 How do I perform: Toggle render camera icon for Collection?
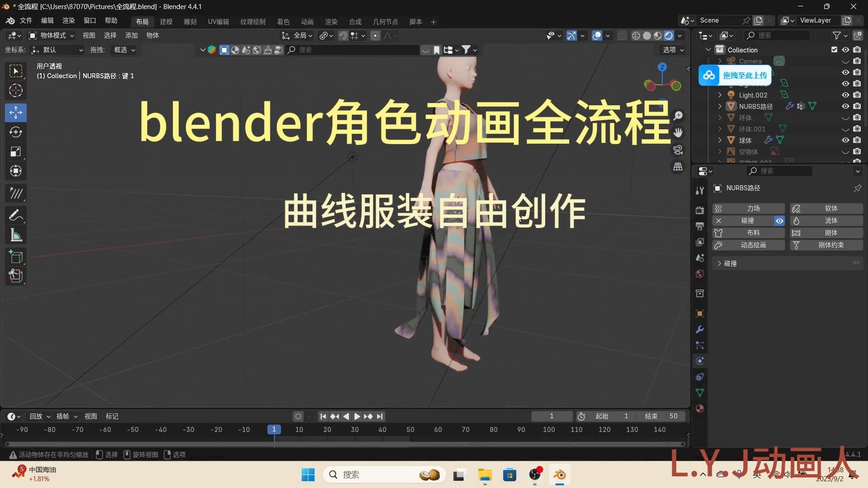pyautogui.click(x=857, y=50)
